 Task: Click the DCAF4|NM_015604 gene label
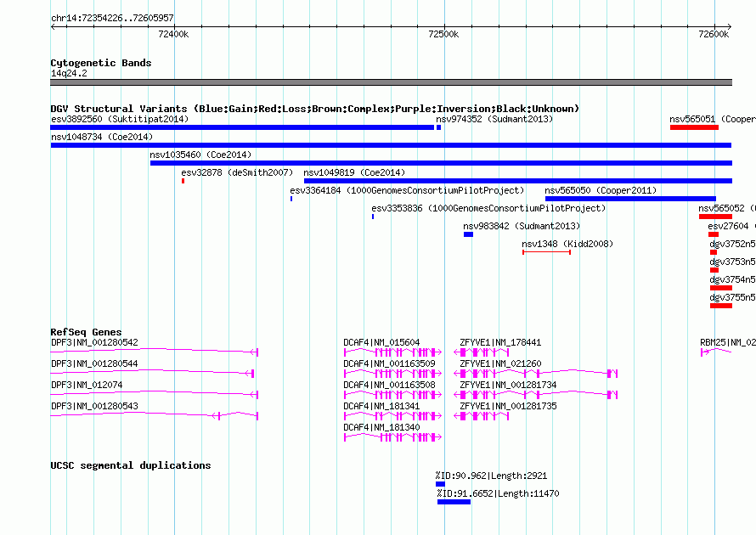381,343
